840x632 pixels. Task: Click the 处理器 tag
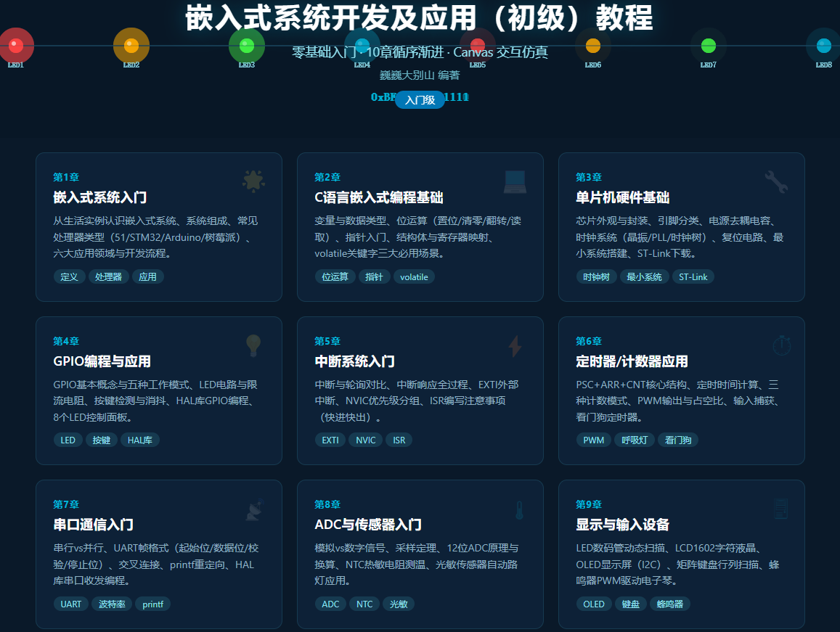coord(108,277)
